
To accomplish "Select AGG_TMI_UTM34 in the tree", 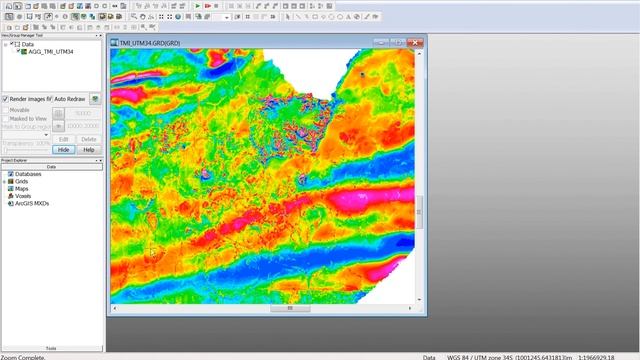I will [x=51, y=52].
